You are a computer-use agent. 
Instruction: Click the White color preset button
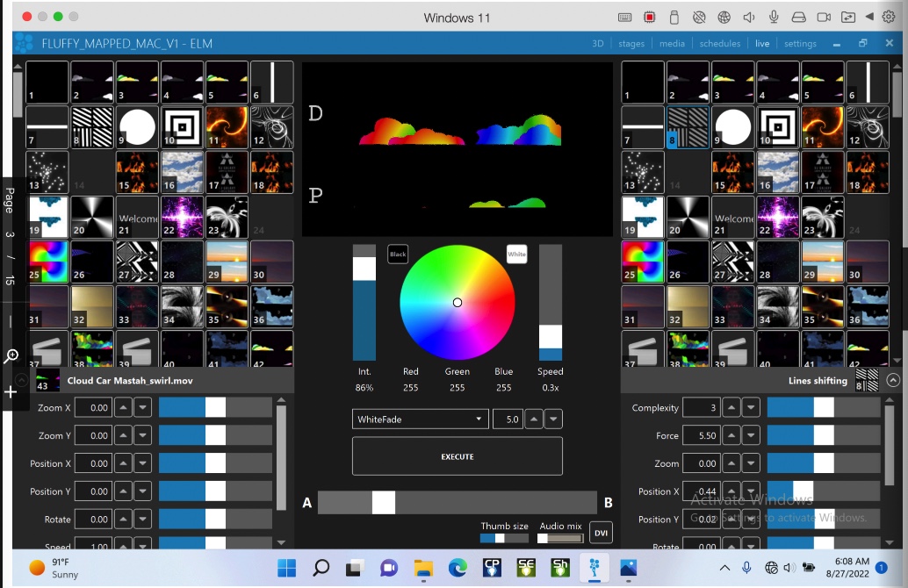click(x=516, y=255)
